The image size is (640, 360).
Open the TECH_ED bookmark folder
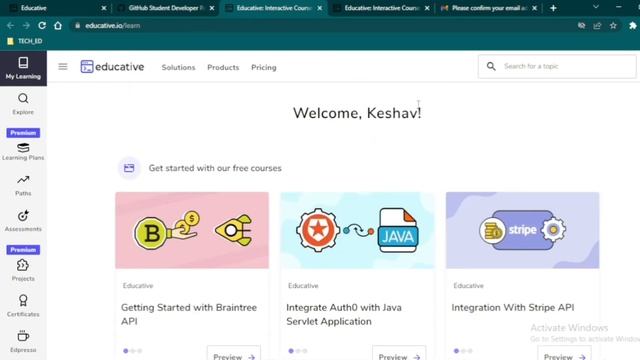tap(25, 41)
